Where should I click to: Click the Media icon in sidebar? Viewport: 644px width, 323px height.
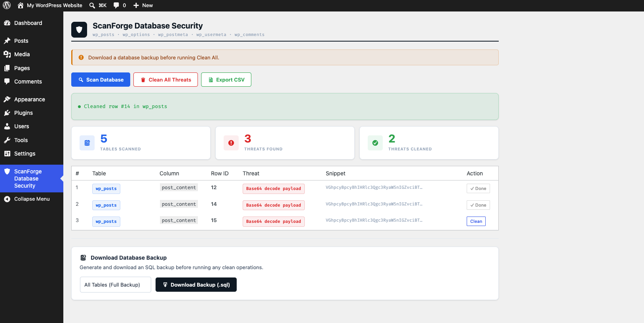click(7, 54)
